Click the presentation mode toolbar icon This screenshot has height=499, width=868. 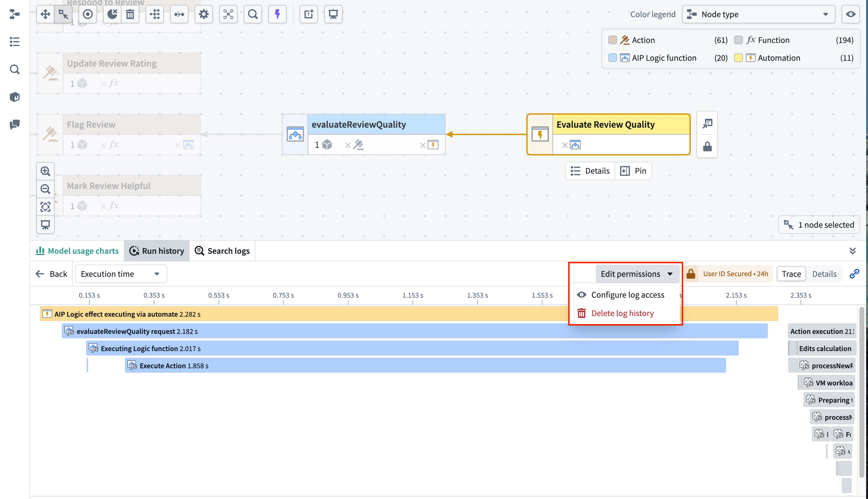[x=333, y=14]
